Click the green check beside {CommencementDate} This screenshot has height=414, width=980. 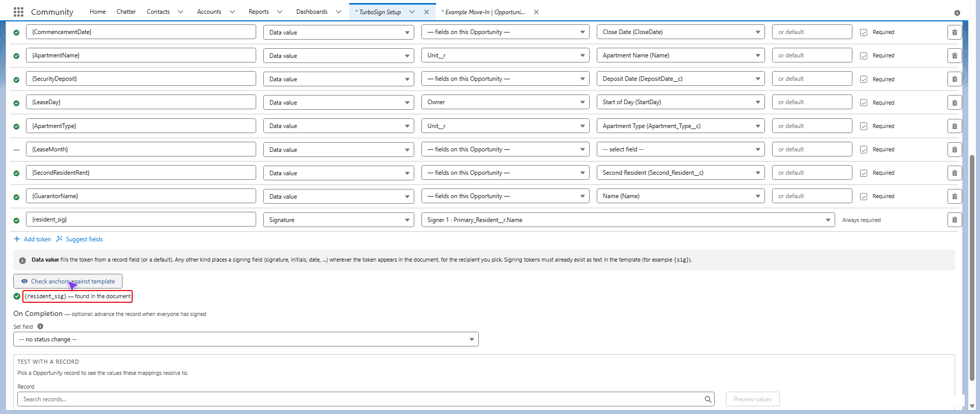coord(16,33)
